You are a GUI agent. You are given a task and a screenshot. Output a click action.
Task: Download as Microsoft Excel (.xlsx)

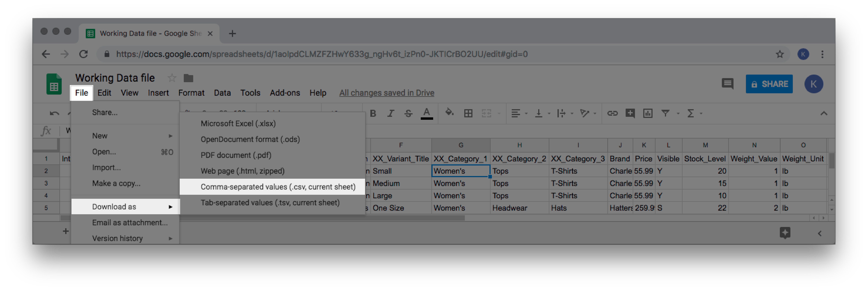pos(272,124)
